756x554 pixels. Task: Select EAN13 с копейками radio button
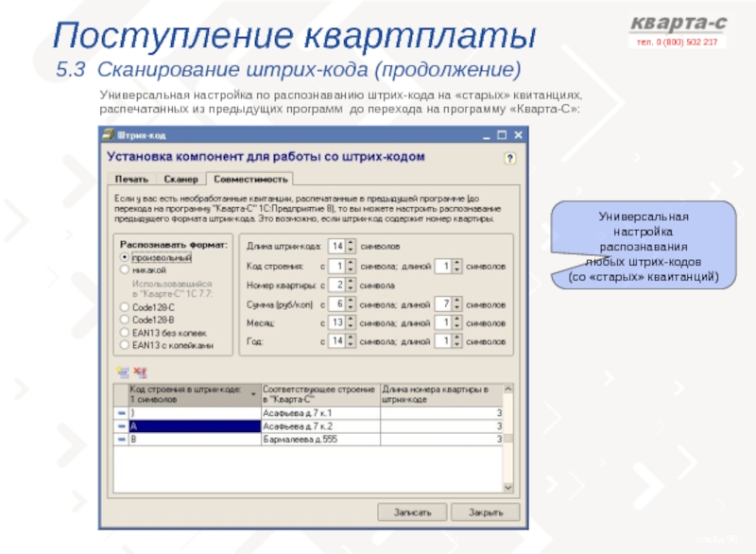click(125, 345)
